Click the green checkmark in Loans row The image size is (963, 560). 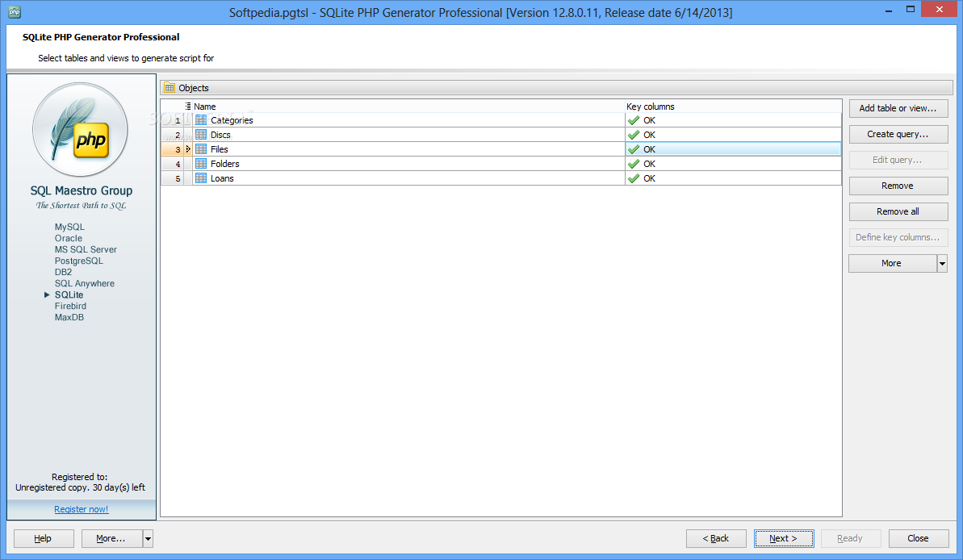[x=634, y=178]
